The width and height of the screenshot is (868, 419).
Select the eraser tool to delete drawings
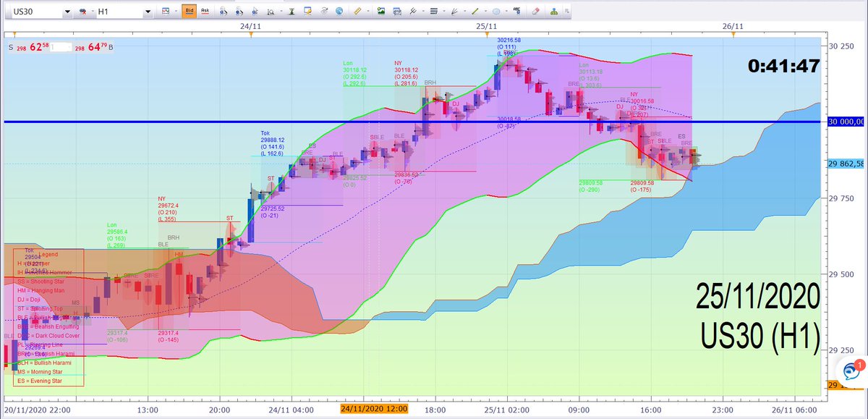[535, 12]
